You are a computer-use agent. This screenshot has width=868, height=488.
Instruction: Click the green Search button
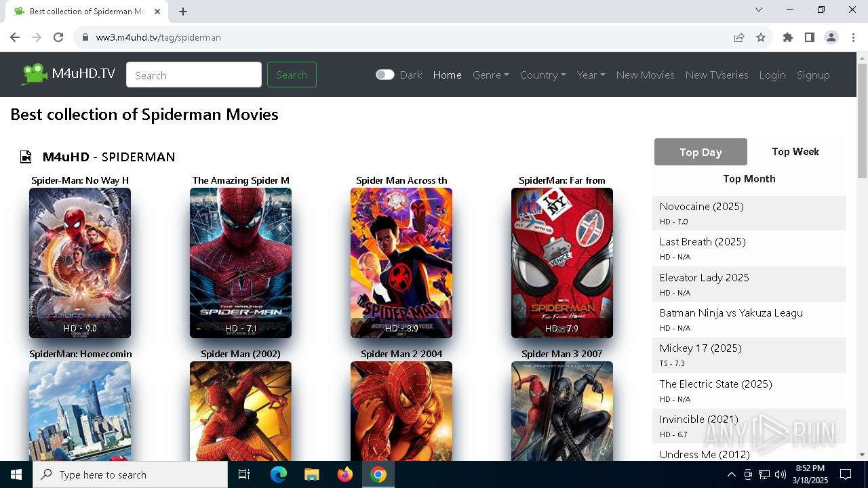(x=292, y=75)
